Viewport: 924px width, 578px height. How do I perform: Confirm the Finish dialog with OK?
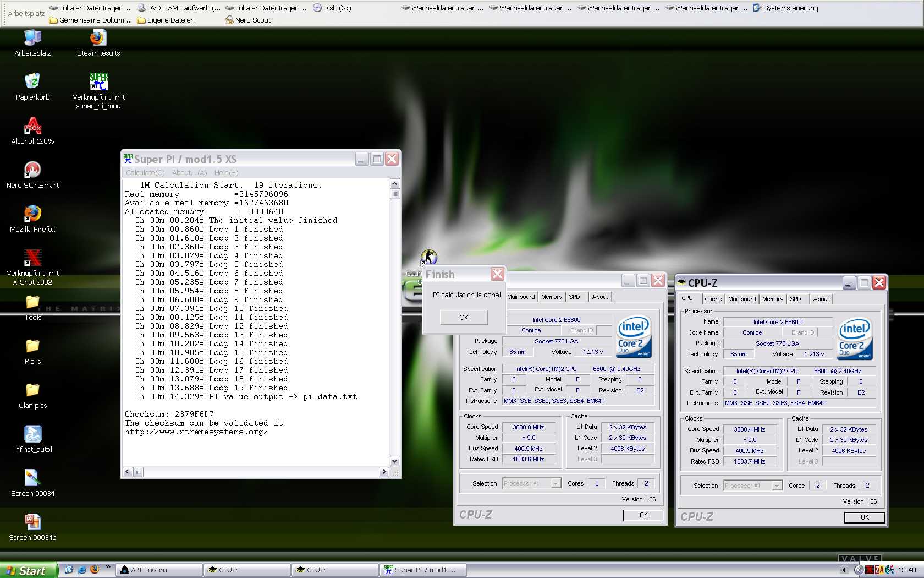tap(464, 317)
